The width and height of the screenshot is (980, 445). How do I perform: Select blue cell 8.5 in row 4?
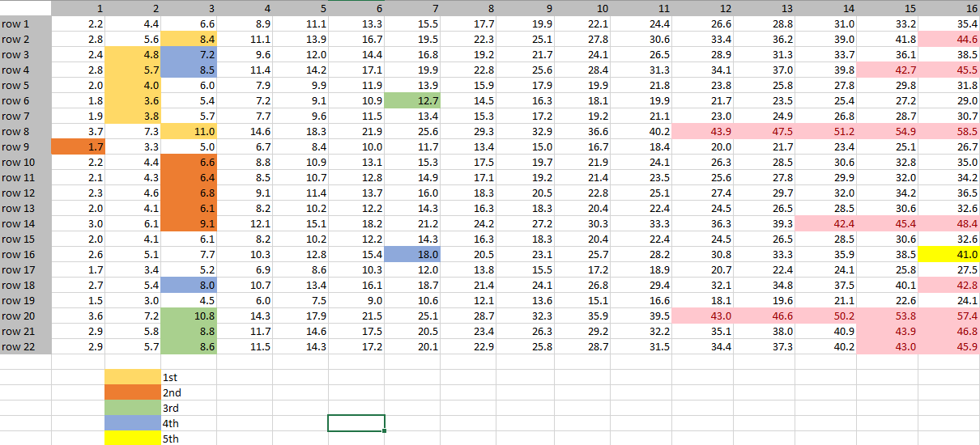[x=189, y=70]
